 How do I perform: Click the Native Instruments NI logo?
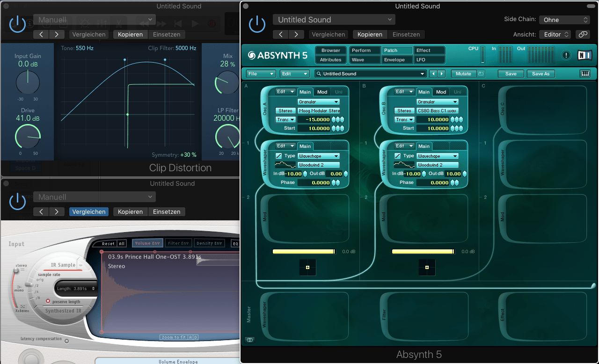click(584, 55)
